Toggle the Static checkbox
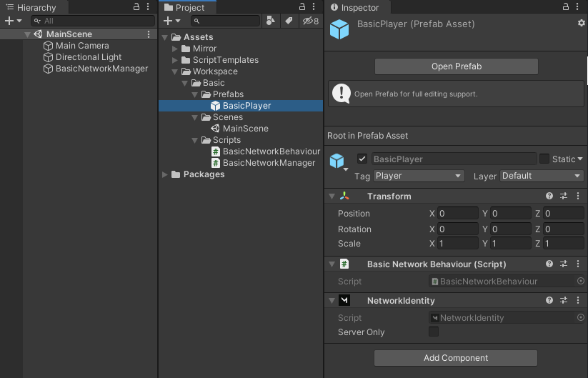This screenshot has height=378, width=588. pyautogui.click(x=544, y=159)
